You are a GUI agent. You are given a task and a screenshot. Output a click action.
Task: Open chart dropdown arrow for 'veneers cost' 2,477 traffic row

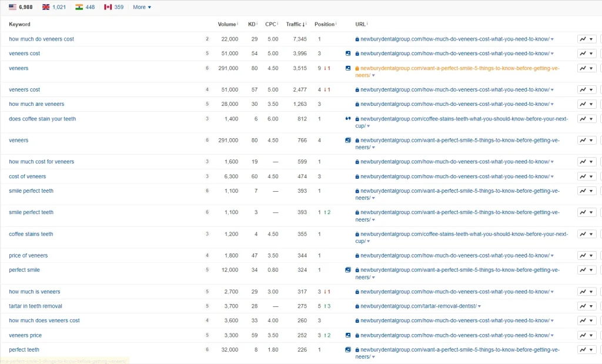point(591,89)
